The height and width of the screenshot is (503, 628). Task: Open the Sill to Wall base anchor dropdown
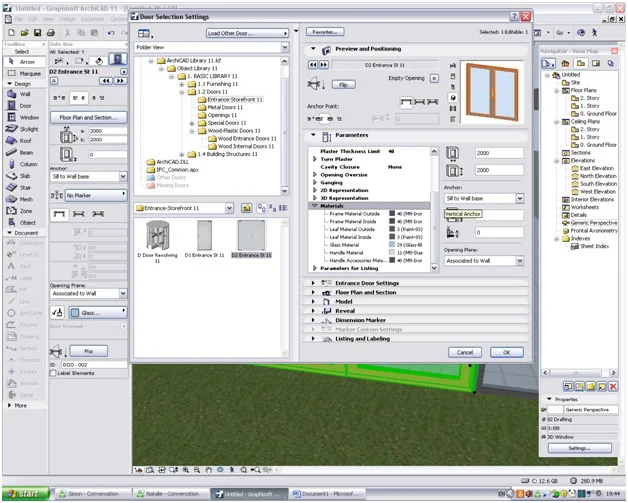click(484, 198)
